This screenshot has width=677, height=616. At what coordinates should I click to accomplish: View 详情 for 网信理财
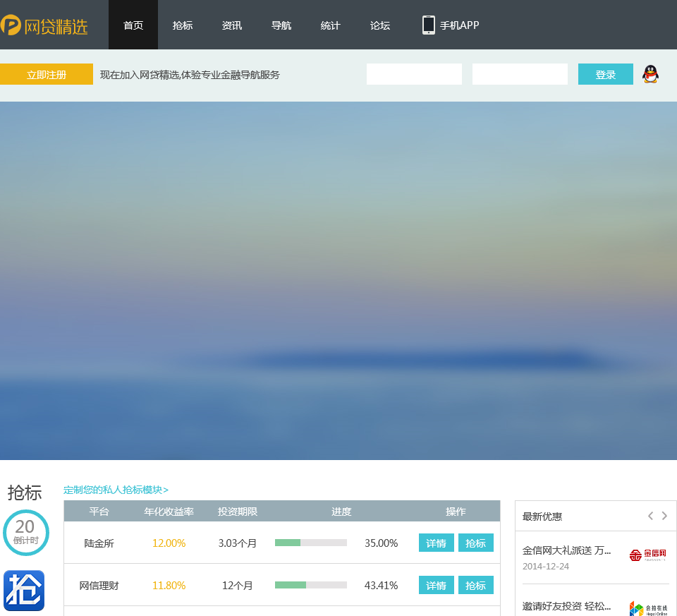[x=436, y=586]
